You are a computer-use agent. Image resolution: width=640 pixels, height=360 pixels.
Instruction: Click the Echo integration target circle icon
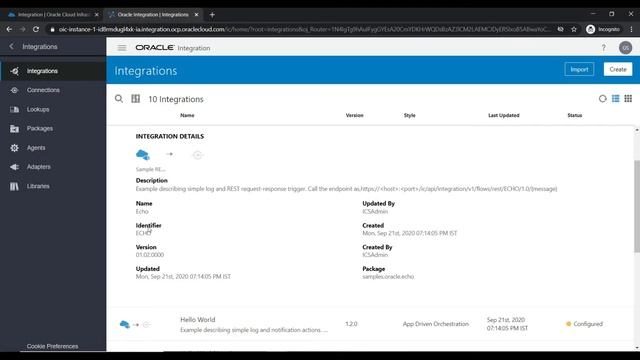click(x=198, y=155)
